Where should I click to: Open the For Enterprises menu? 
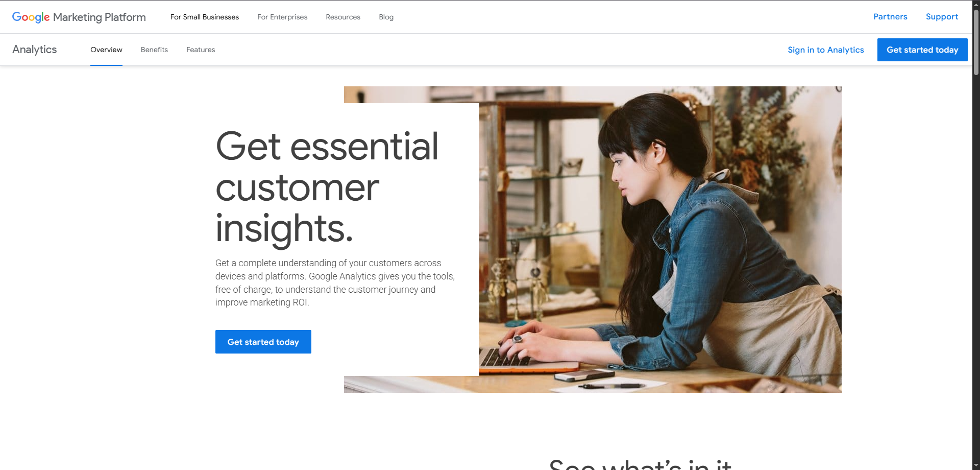tap(282, 17)
